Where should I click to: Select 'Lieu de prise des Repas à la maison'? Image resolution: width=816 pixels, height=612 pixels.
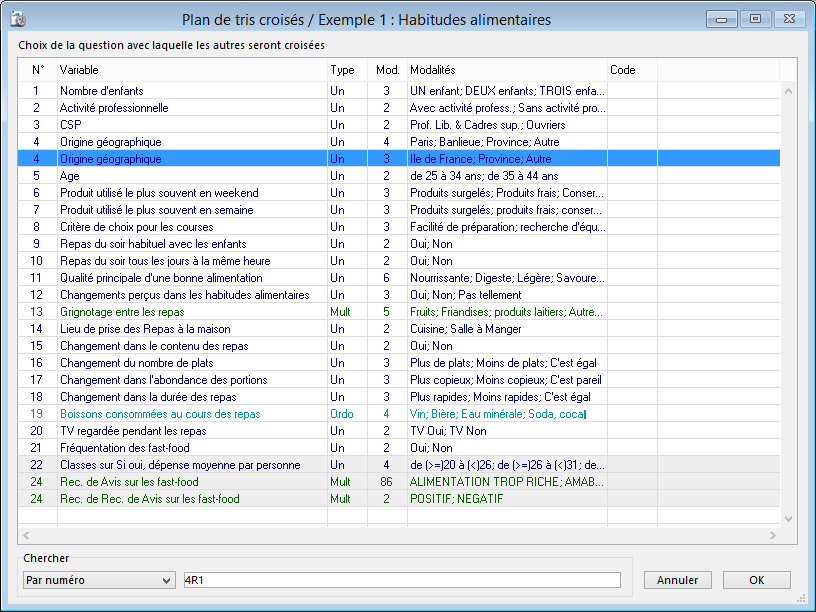pos(399,329)
